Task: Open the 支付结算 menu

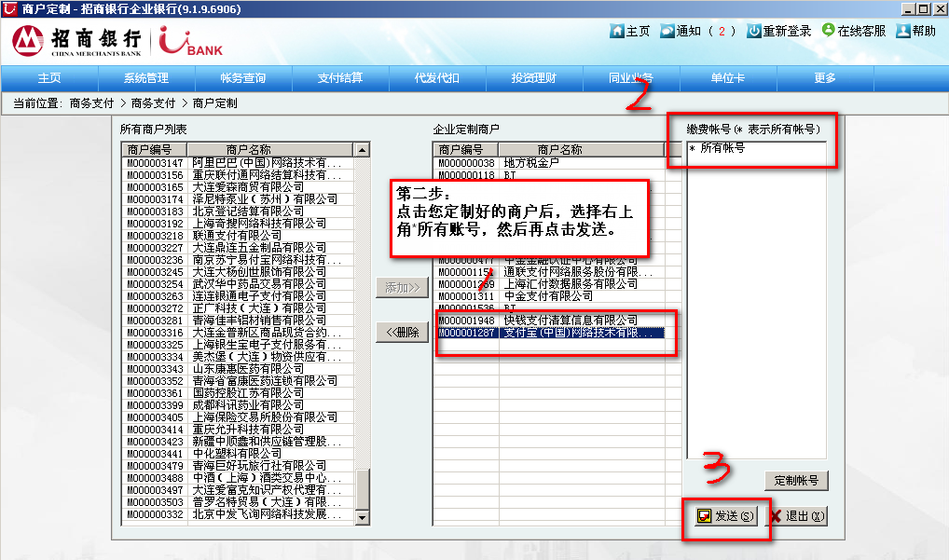Action: point(340,78)
